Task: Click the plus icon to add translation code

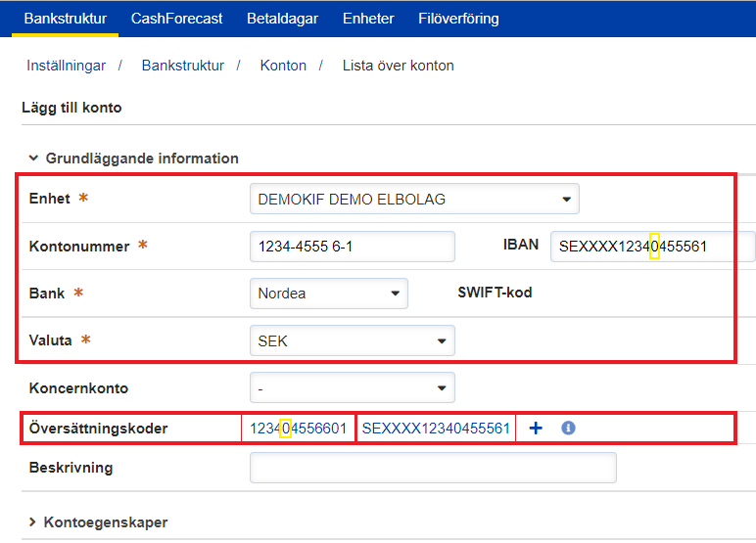Action: 536,429
